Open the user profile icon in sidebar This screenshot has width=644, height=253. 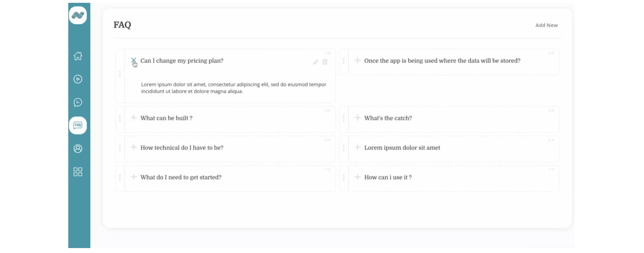pyautogui.click(x=78, y=149)
